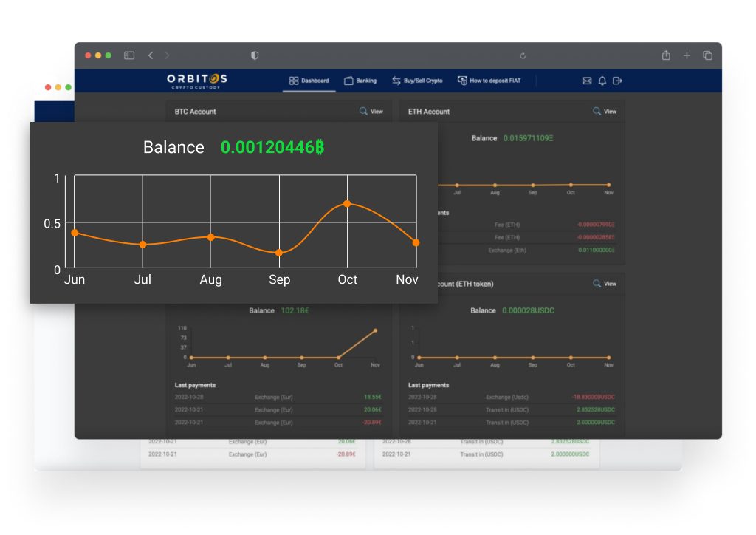The height and width of the screenshot is (535, 756).
Task: Open the browser share icon
Action: (x=666, y=55)
